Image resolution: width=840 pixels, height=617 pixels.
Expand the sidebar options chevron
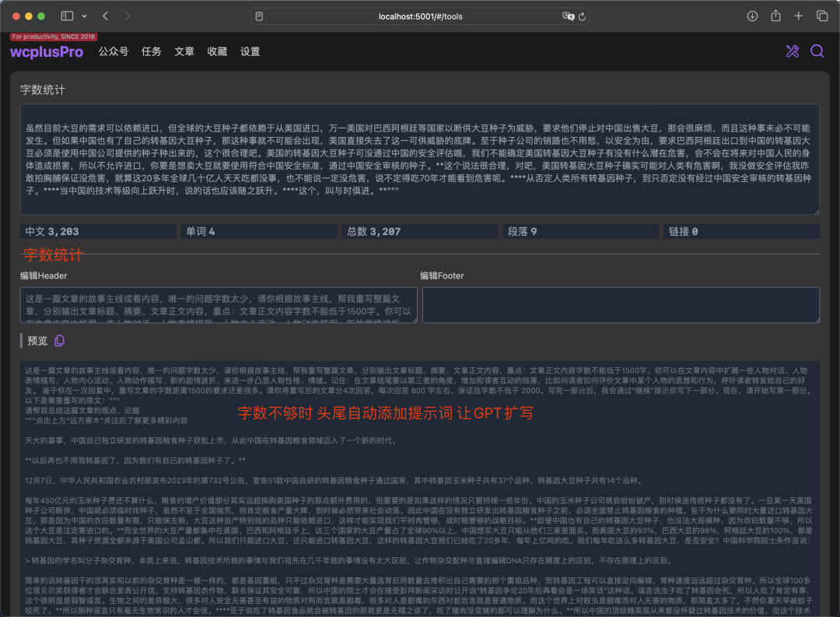click(x=84, y=16)
